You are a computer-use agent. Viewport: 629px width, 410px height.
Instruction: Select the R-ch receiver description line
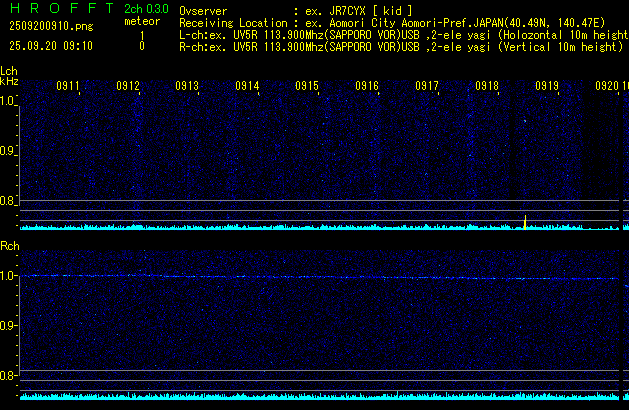click(402, 46)
